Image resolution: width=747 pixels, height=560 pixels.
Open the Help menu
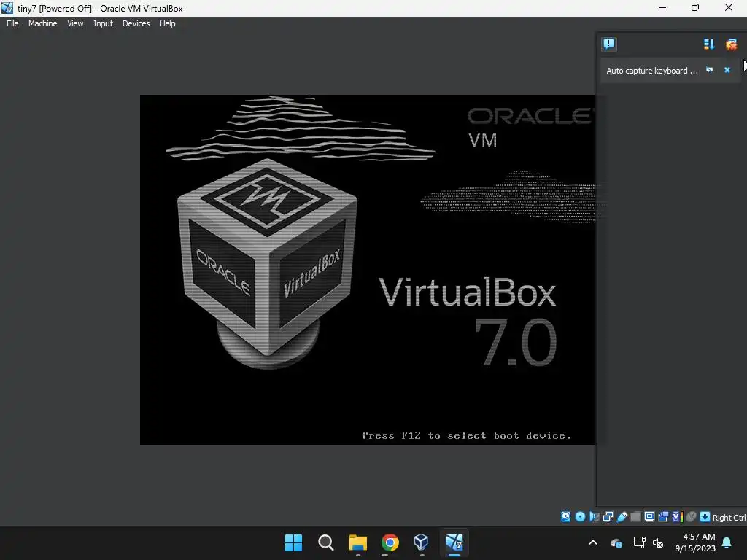[x=167, y=23]
